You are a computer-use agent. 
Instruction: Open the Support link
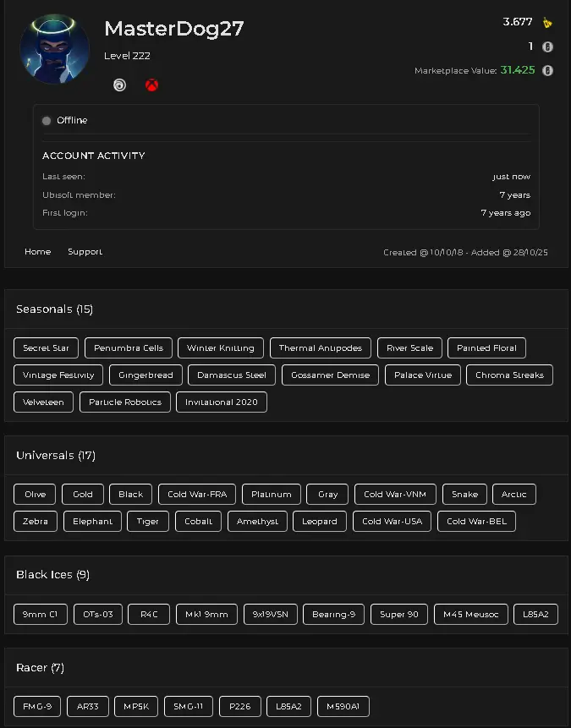pos(85,252)
